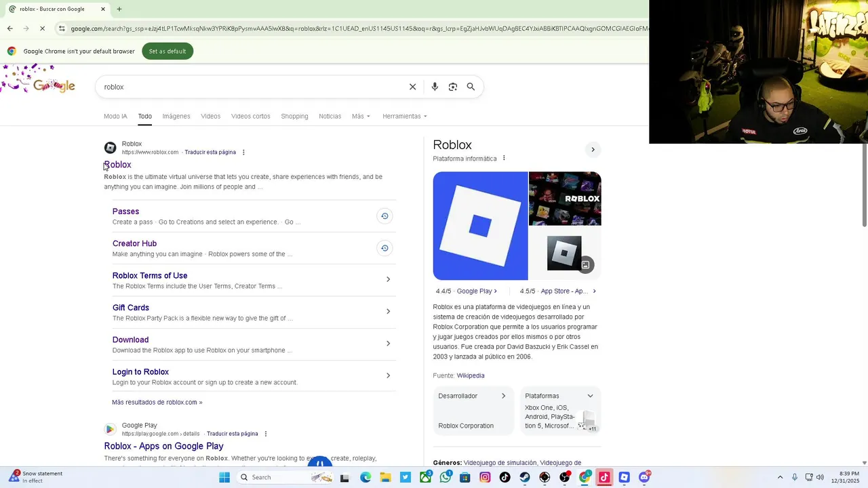Viewport: 868px width, 488px height.
Task: Open the large blue Roblox logo image
Action: [x=480, y=226]
